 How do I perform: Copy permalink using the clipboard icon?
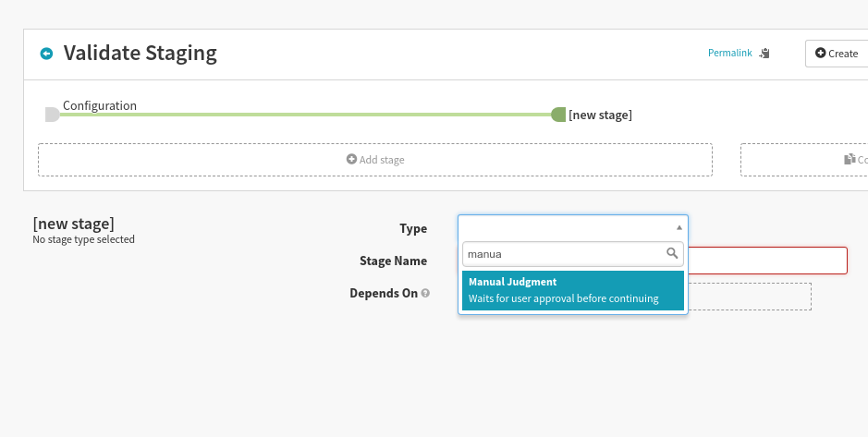pyautogui.click(x=764, y=54)
